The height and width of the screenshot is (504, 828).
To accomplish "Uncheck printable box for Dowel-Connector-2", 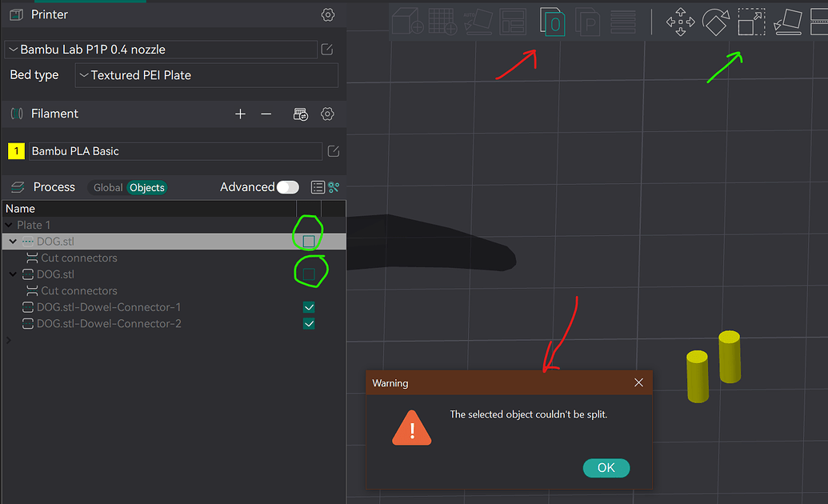I will [x=309, y=324].
